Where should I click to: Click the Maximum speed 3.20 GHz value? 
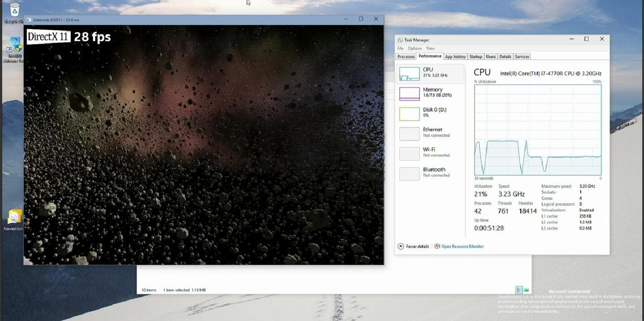pyautogui.click(x=587, y=186)
